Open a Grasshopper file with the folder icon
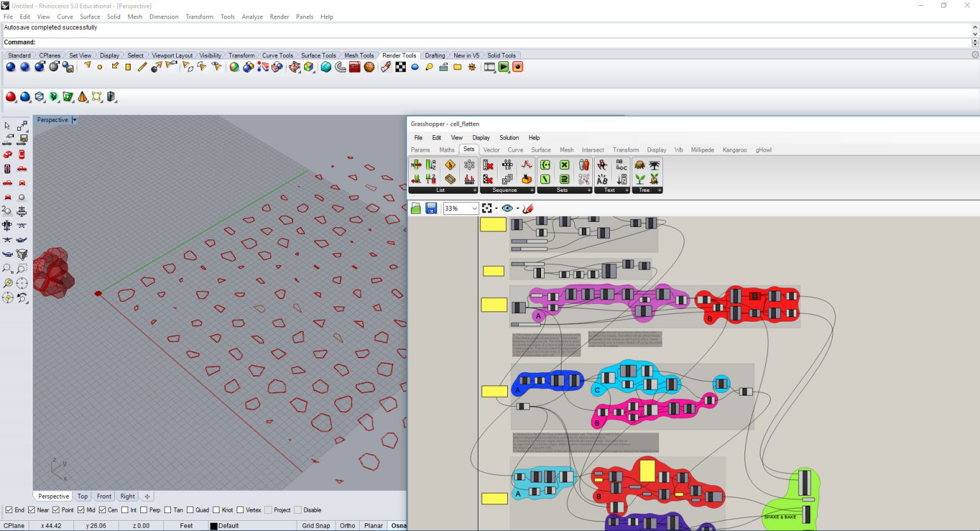 tap(415, 208)
